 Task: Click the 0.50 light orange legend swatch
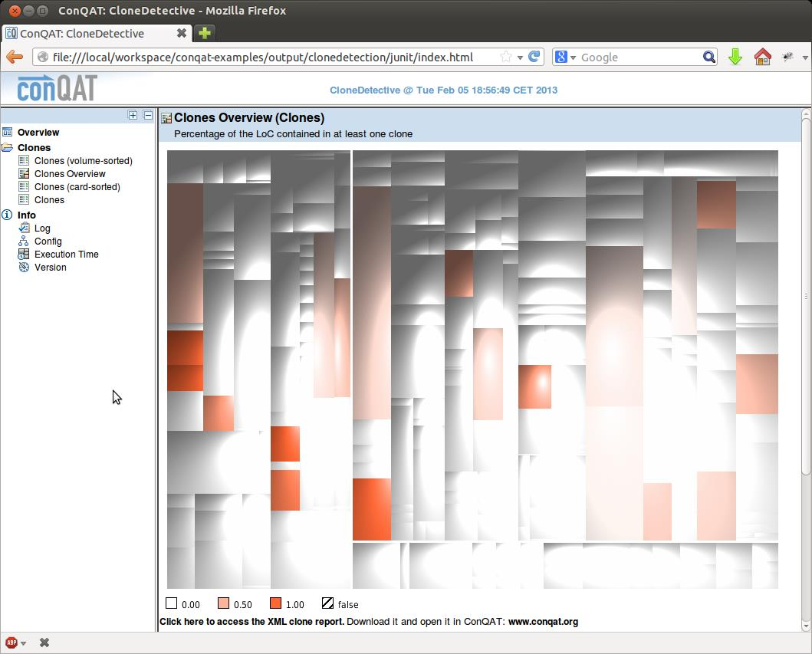pos(223,603)
